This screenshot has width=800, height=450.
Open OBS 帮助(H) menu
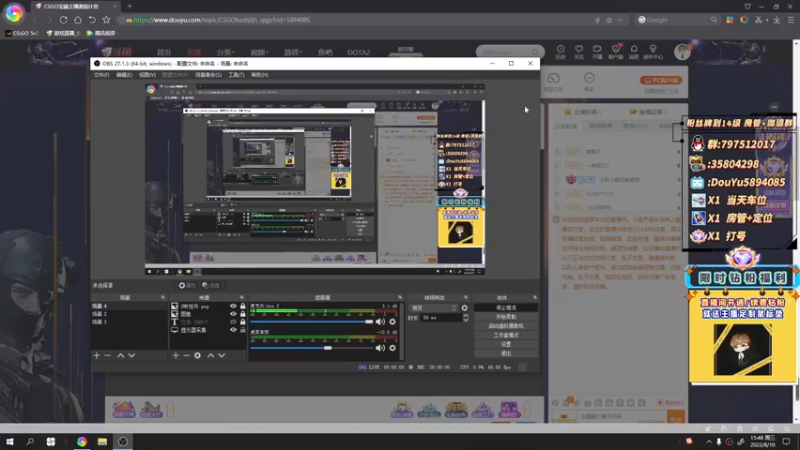click(x=260, y=75)
